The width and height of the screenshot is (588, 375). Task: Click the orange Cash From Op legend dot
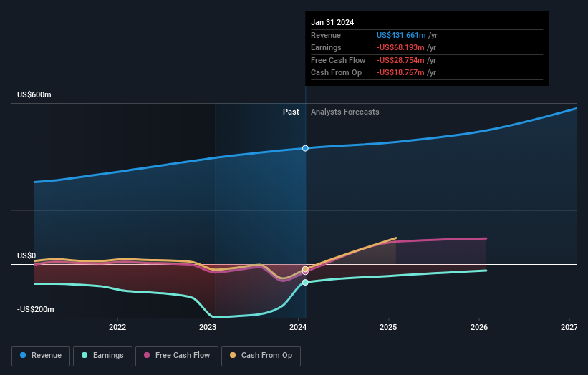coord(233,355)
